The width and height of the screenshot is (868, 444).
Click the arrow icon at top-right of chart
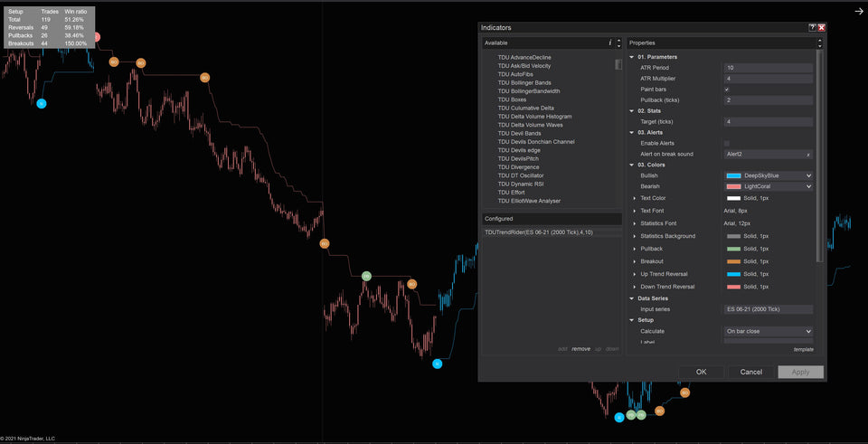[858, 11]
